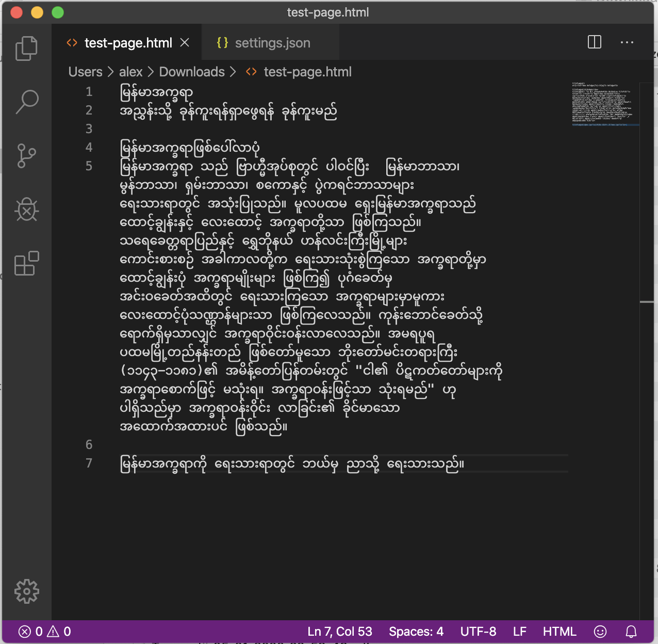Screen dimensions: 658x644
Task: Open more editor actions with ellipsis
Action: (x=627, y=42)
